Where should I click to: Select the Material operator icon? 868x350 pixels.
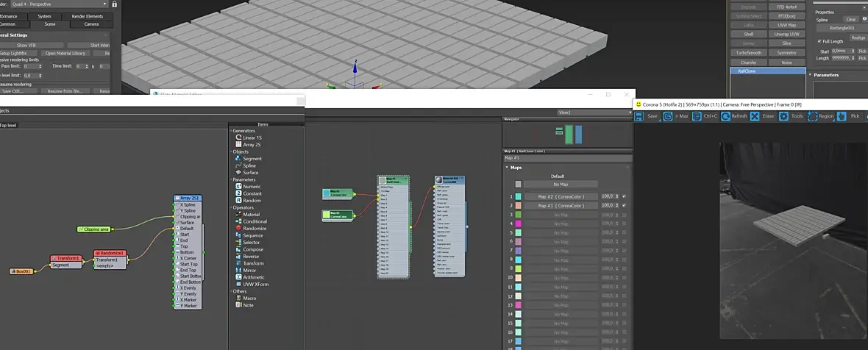[238, 214]
